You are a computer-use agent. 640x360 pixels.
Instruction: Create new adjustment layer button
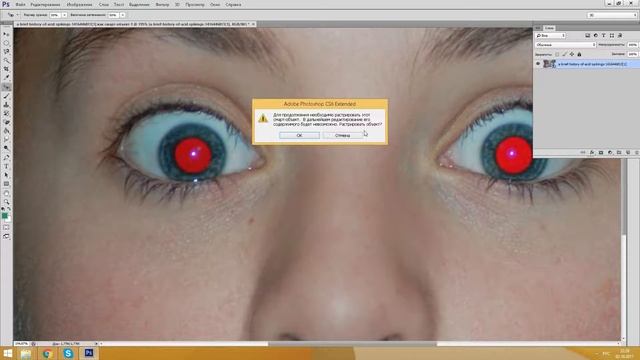[x=610, y=153]
